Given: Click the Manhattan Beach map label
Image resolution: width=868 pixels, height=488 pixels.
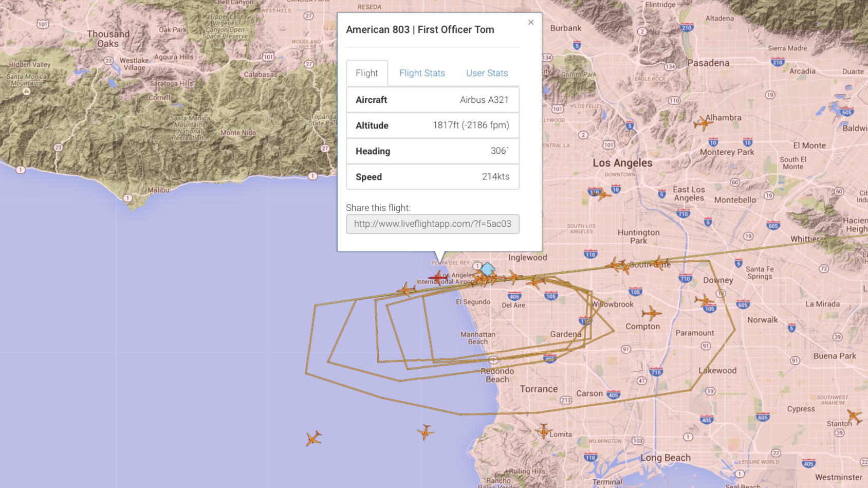Looking at the screenshot, I should pyautogui.click(x=478, y=338).
